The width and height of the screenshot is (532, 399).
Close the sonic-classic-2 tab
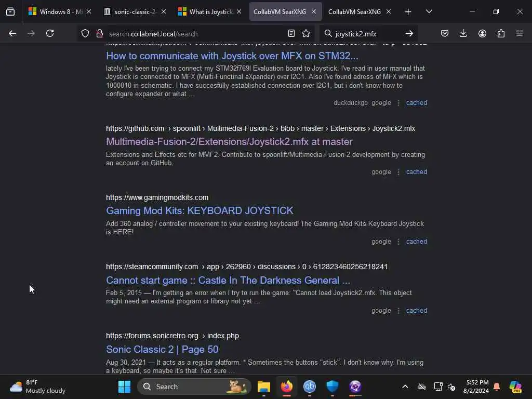coord(164,12)
